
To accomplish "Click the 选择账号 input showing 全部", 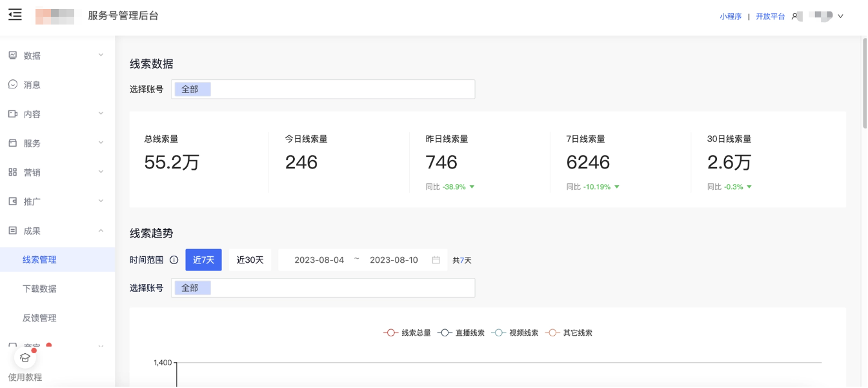I will pos(323,88).
